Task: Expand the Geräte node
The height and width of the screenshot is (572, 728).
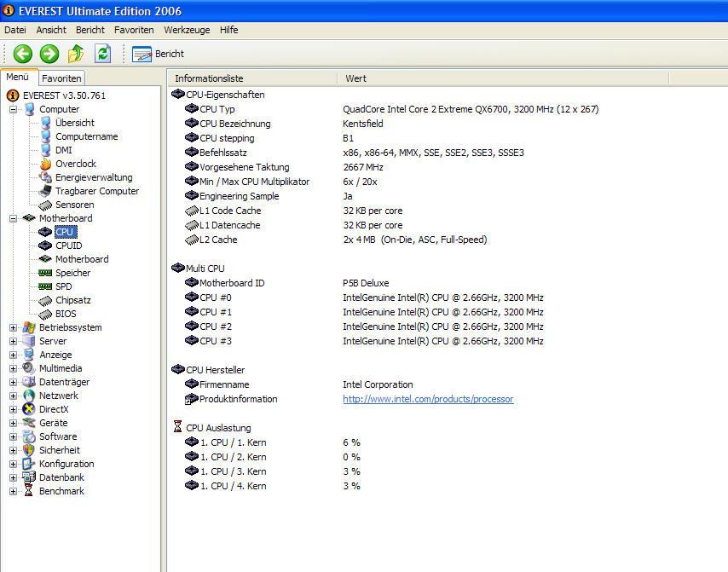Action: pos(13,424)
